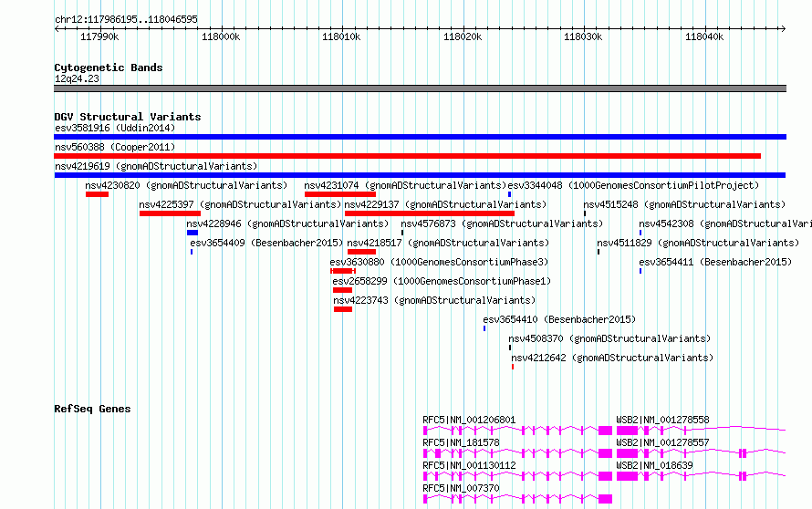Click the nsv4219619 gnomAD blue variant bar
Screen dimensions: 812x509
coord(420,175)
